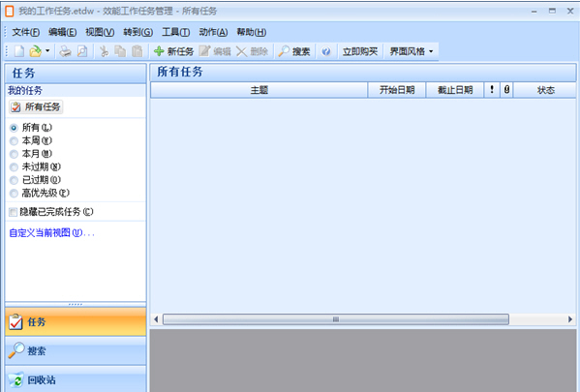Viewport: 580px width, 392px height.
Task: Select the 本周 radio button
Action: click(14, 141)
